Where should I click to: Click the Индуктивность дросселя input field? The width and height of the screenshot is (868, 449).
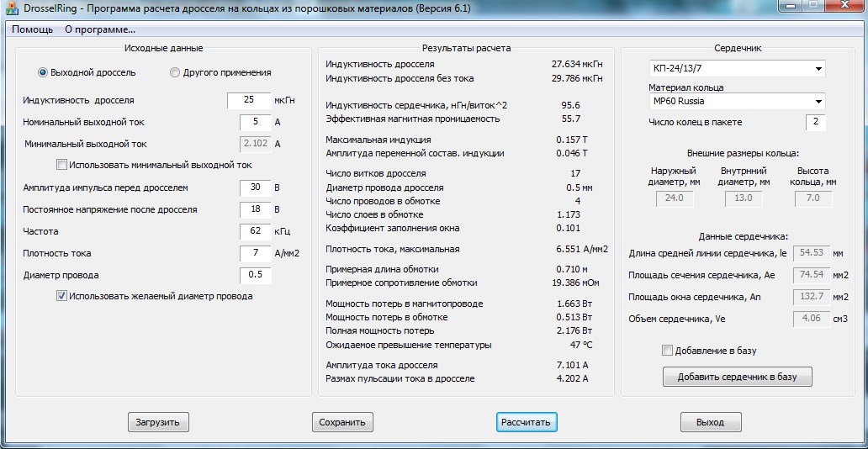click(249, 100)
